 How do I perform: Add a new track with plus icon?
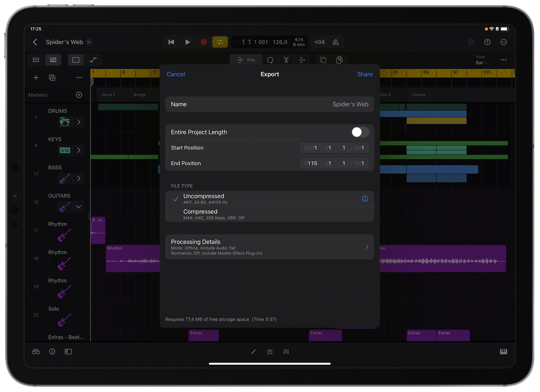(36, 78)
